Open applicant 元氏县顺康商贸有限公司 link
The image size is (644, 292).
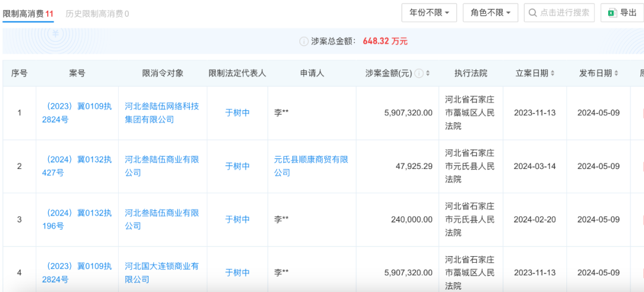311,166
